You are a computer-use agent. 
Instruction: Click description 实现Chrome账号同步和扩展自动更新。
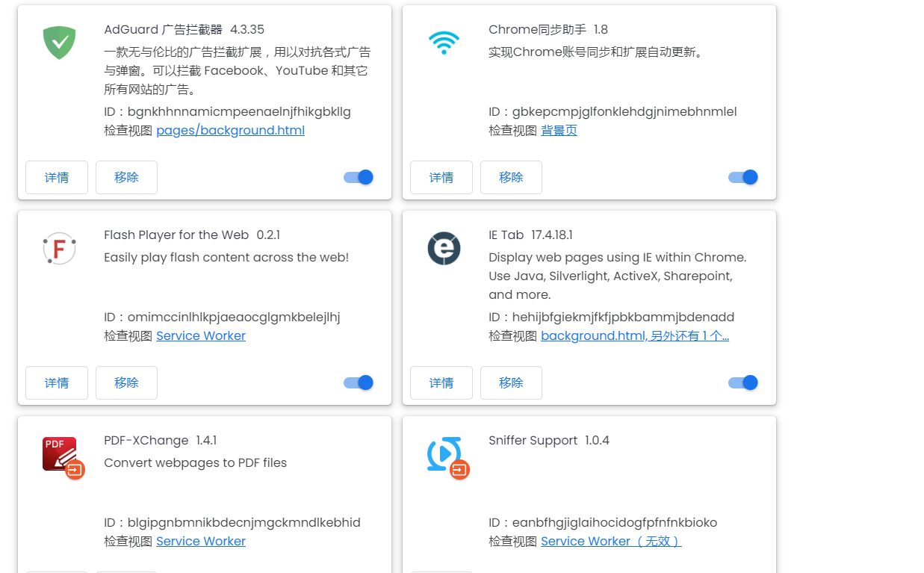(x=596, y=52)
